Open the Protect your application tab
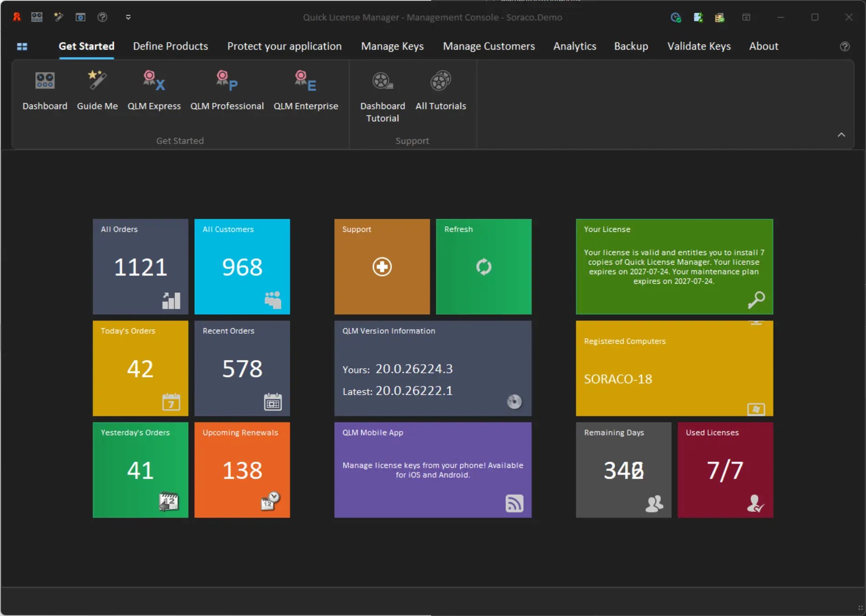This screenshot has width=866, height=616. [284, 46]
